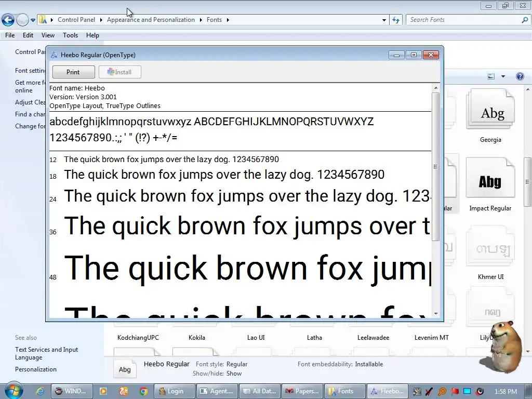Click scroll down arrow in font viewer
Viewport: 532px width, 399px height.
point(436,314)
